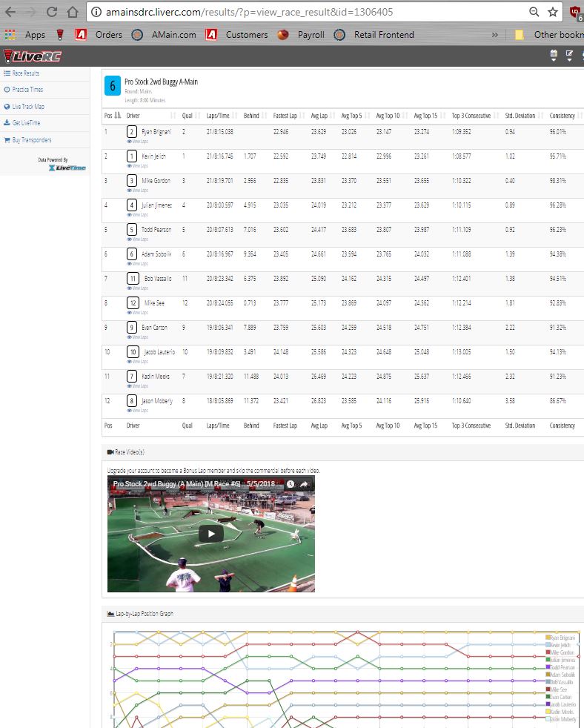Open the calendar icon dropdown in header
This screenshot has width=584, height=728.
554,55
